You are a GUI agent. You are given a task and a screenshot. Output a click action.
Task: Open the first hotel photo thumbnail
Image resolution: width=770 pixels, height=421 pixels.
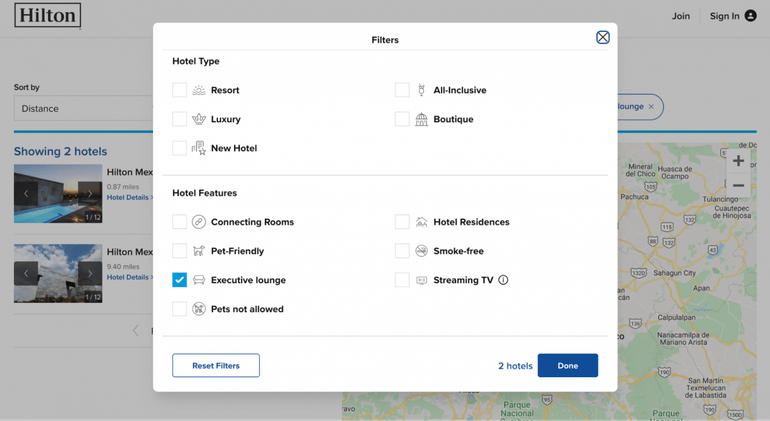click(58, 193)
